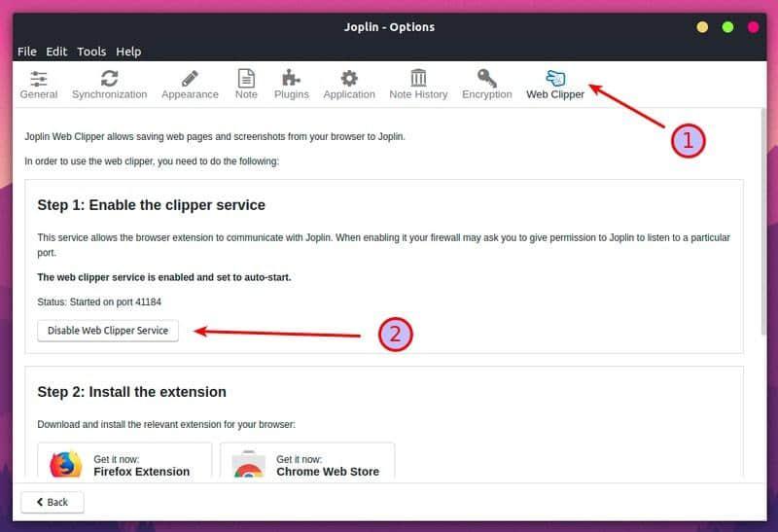Screen dimensions: 778x532
Task: Open the Tools menu
Action: (x=91, y=52)
